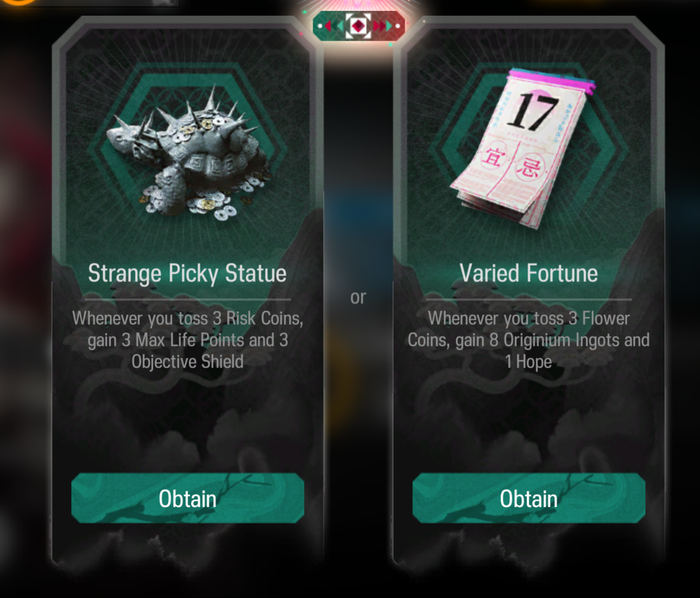
Task: Tap the 'Risk Coins' text in description
Action: (x=264, y=318)
